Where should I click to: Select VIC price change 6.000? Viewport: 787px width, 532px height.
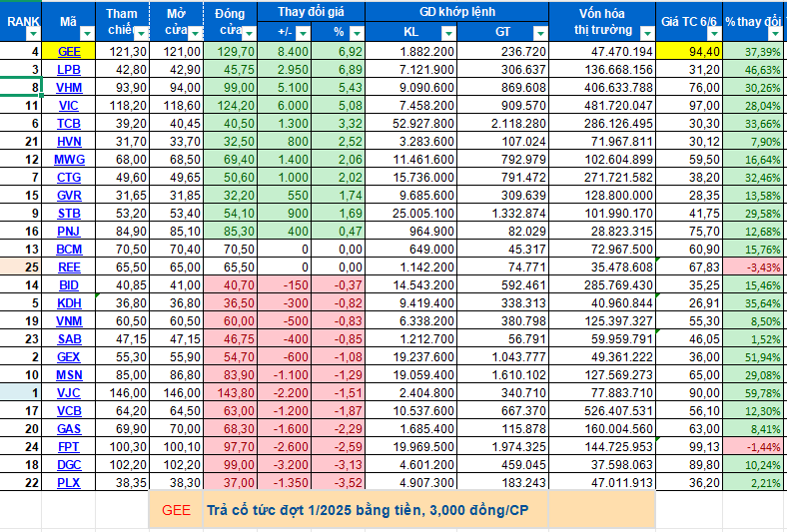pos(284,106)
